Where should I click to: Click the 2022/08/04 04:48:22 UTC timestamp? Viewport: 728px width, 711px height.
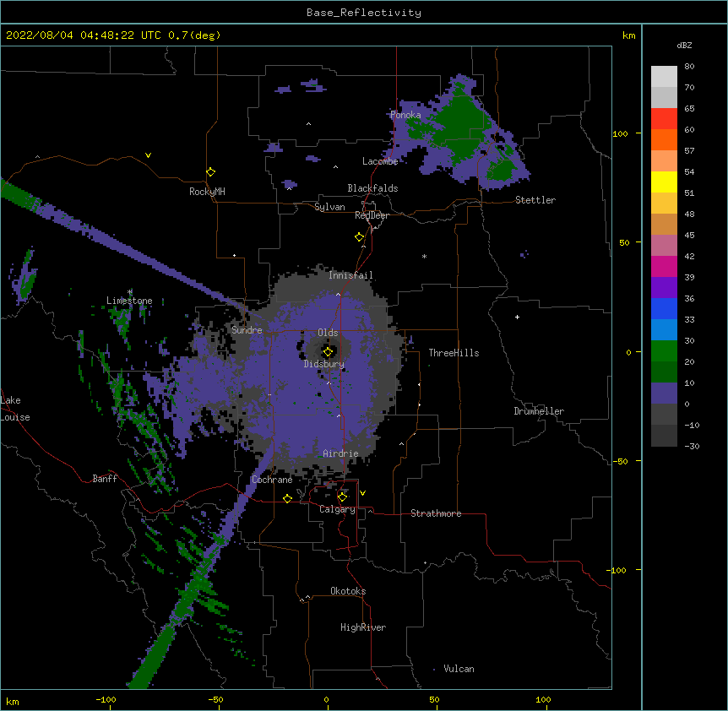click(x=84, y=35)
